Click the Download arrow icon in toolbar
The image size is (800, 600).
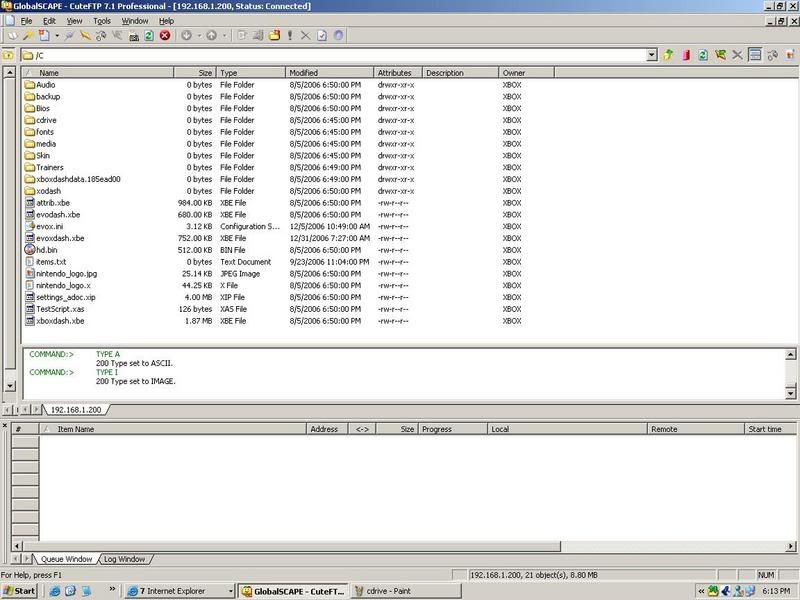pos(189,35)
